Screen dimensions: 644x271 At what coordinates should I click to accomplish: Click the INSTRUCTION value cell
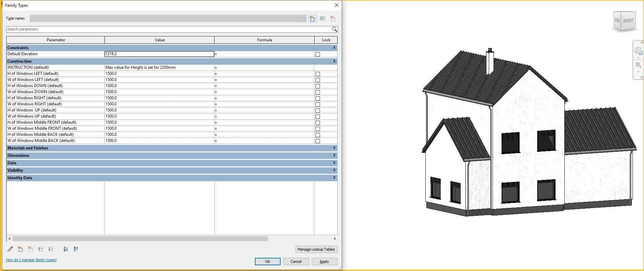159,67
